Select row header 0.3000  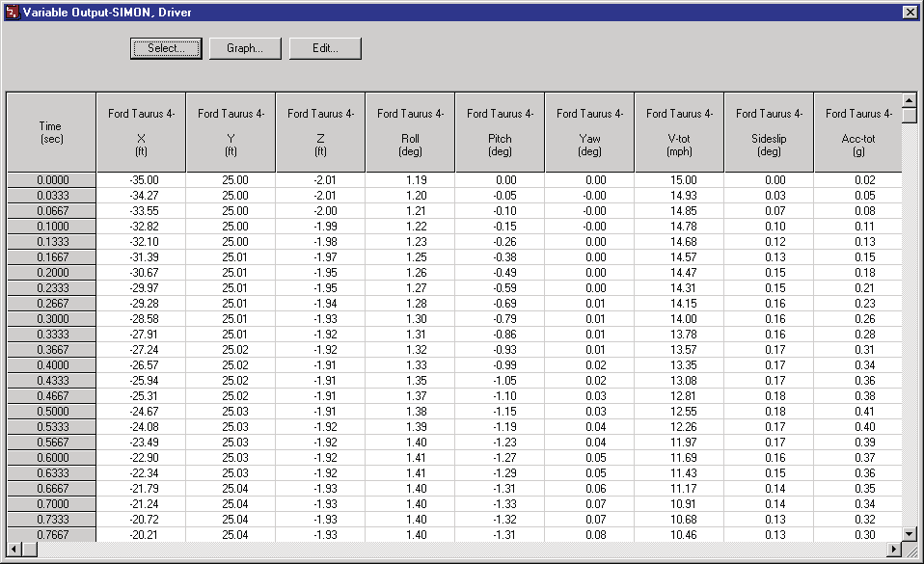[x=51, y=319]
